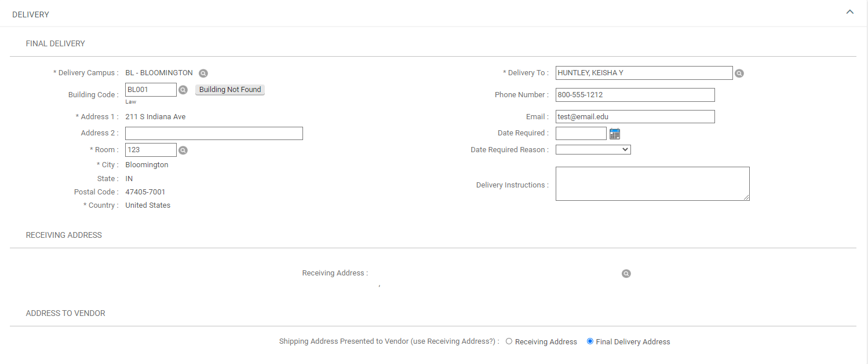Click inside the Delivery Instructions textarea

tap(652, 184)
